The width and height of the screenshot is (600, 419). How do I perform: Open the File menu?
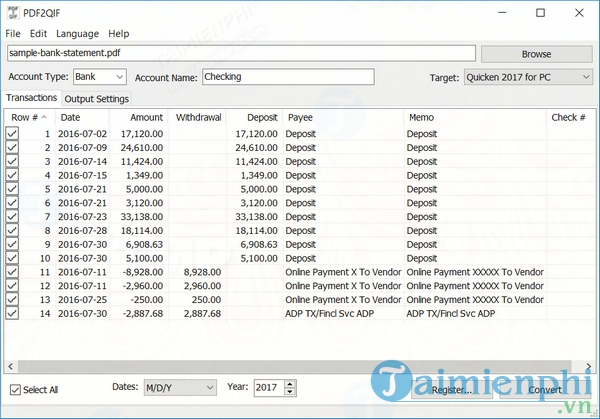[x=13, y=34]
